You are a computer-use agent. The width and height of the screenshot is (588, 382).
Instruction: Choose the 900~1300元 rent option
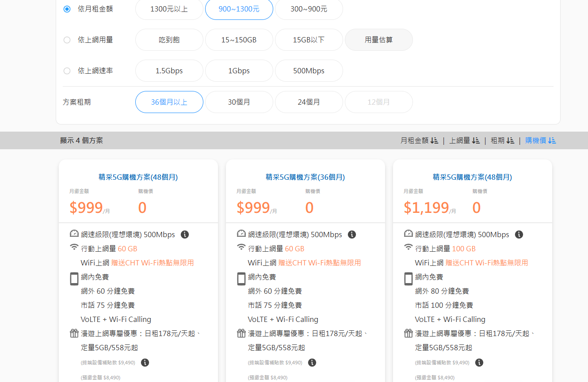[x=239, y=9]
